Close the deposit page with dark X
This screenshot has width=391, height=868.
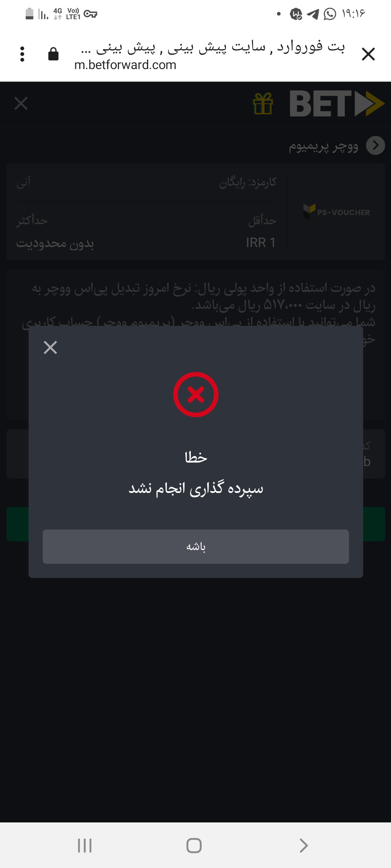[x=21, y=103]
